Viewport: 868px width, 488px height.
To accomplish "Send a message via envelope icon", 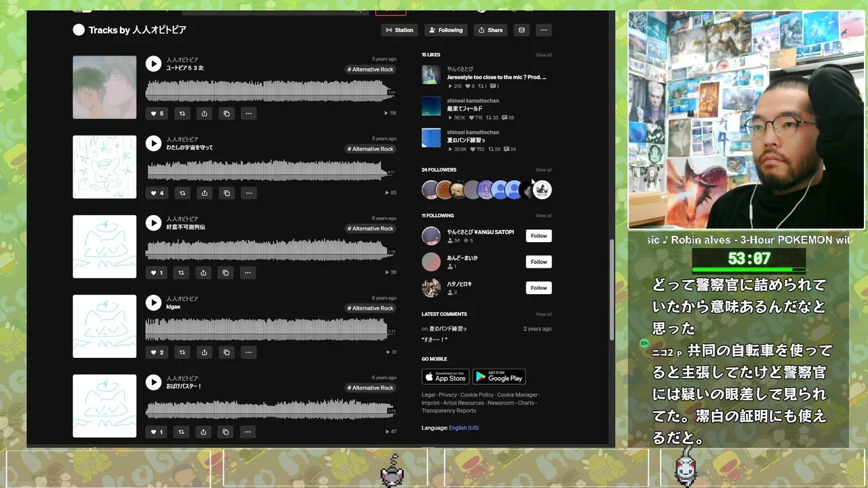I will [521, 30].
